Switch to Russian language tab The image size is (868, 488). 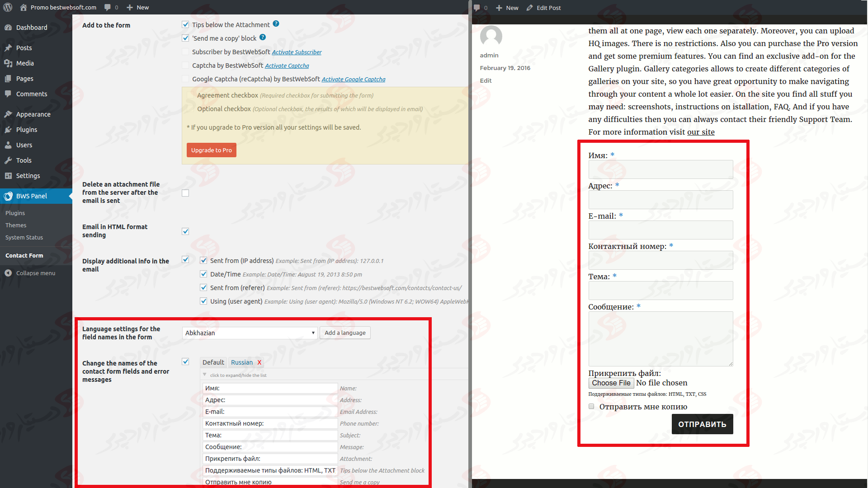[241, 362]
